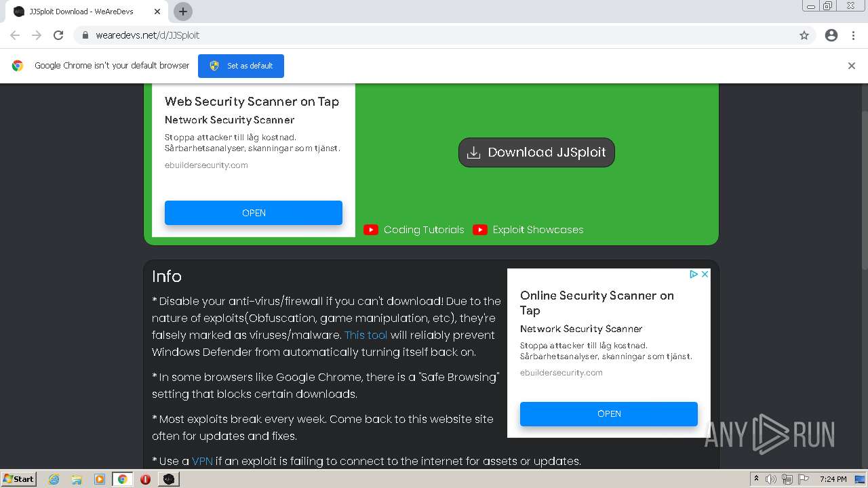Click the 7:24 PM taskbar clock

(833, 479)
